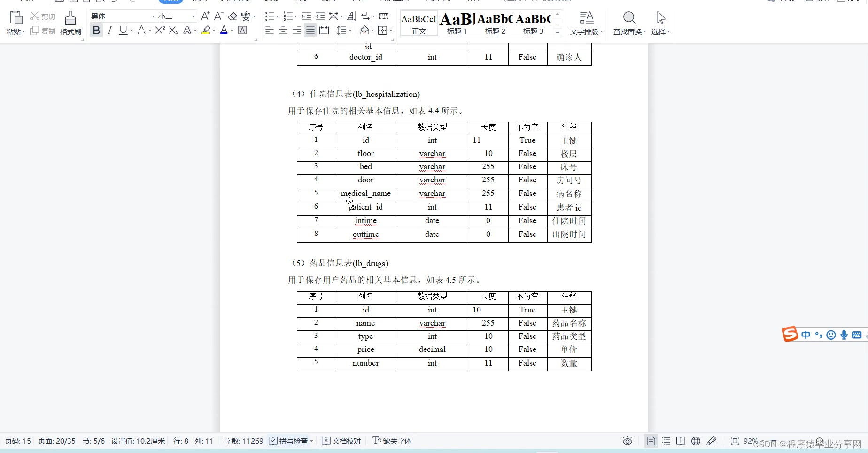Click the fit page zoom icon

click(x=735, y=441)
